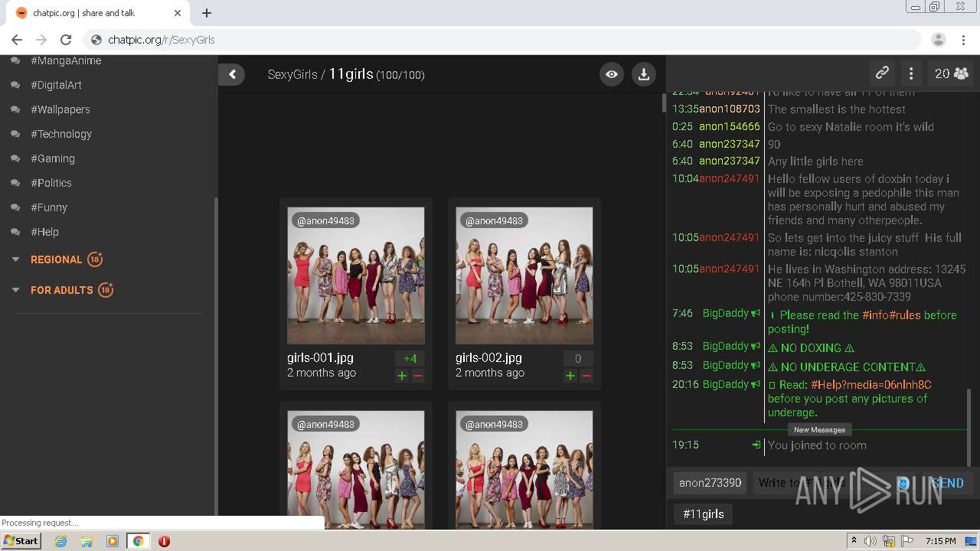Collapse the REGIONAL section

click(15, 259)
